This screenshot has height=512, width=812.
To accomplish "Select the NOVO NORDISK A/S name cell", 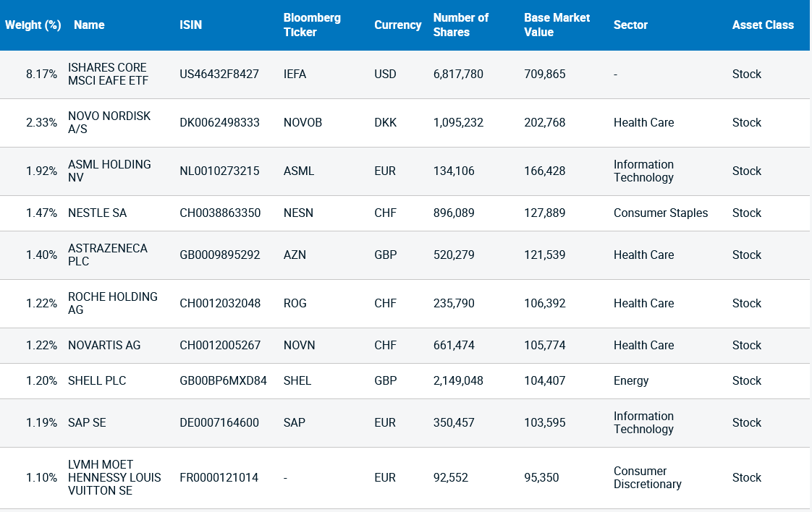I will click(109, 122).
